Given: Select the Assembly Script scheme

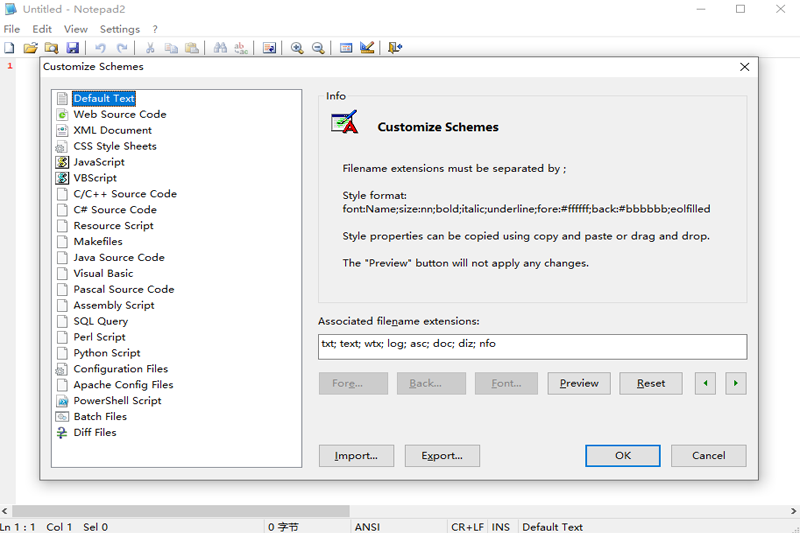Looking at the screenshot, I should pos(114,305).
